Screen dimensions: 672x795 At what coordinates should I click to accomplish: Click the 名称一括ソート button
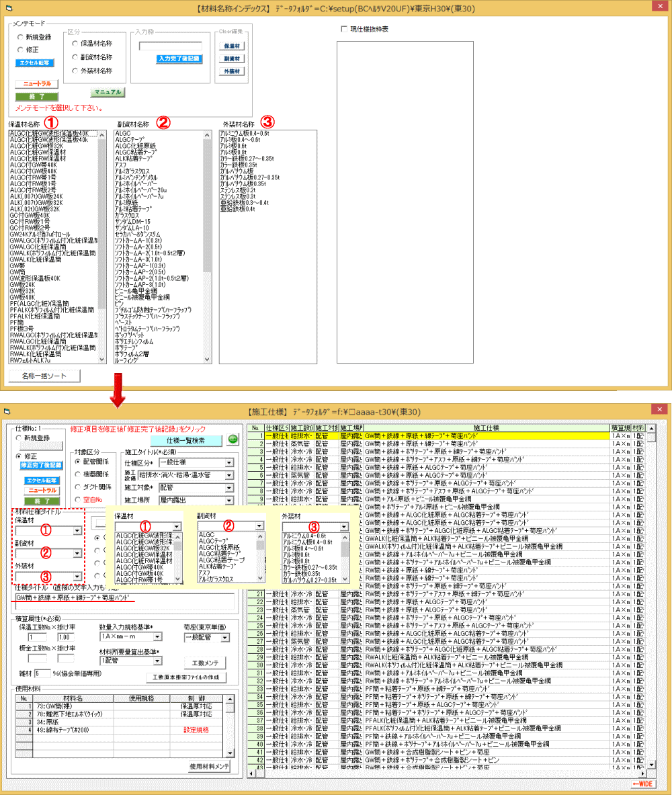[x=44, y=376]
